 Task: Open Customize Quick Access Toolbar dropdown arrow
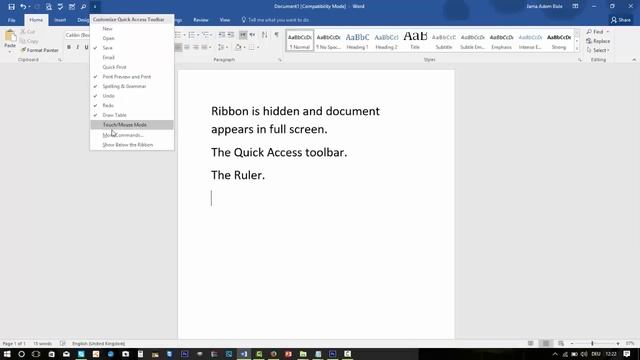pyautogui.click(x=95, y=7)
